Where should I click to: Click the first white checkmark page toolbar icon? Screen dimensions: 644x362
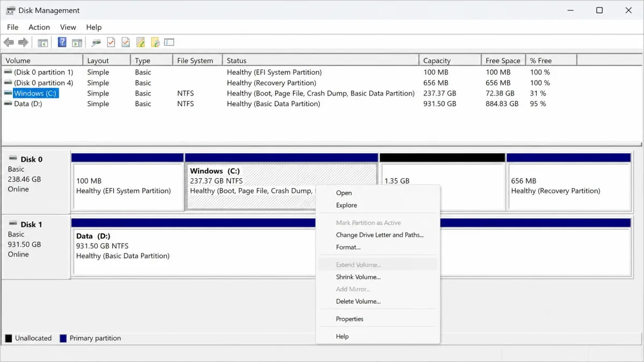pos(111,42)
